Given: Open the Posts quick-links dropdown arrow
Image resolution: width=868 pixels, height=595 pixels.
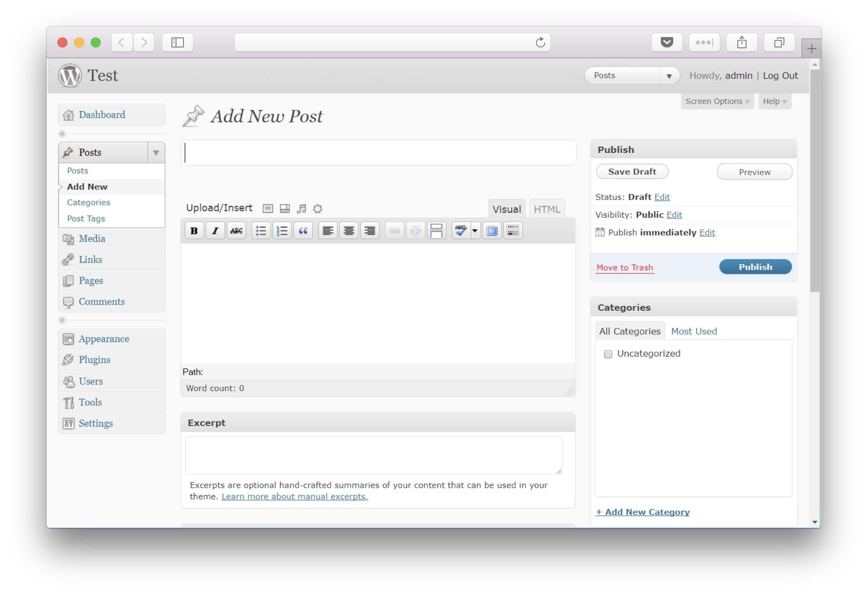Looking at the screenshot, I should coord(669,76).
